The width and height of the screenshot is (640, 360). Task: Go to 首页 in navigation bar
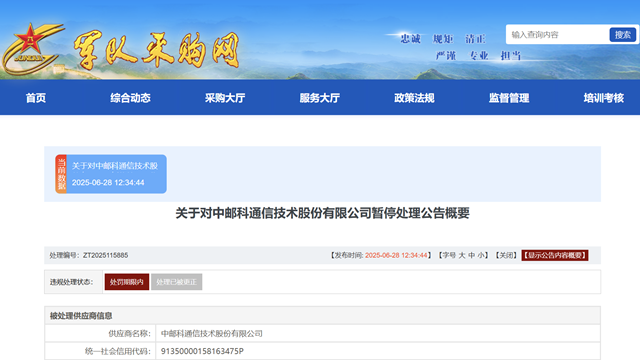tap(36, 98)
